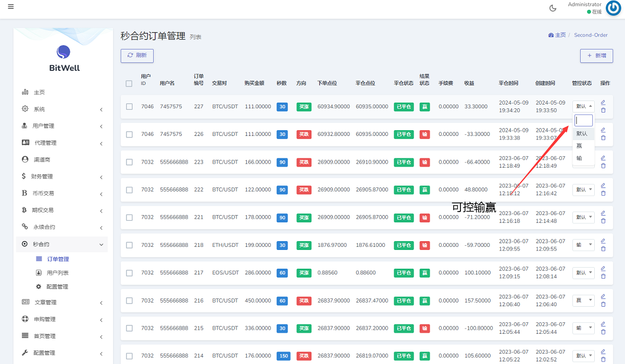Viewport: 625px width, 364px height.
Task: Click trash icon for order 226
Action: tap(603, 137)
